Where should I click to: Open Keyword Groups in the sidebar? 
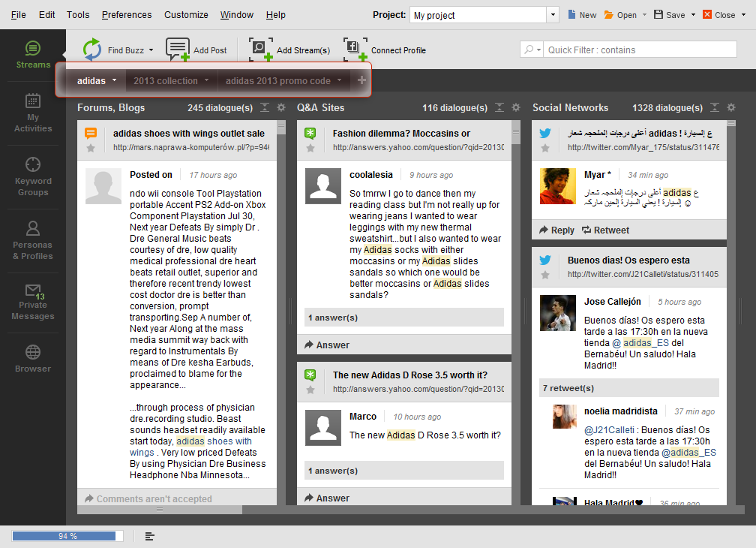(x=33, y=176)
